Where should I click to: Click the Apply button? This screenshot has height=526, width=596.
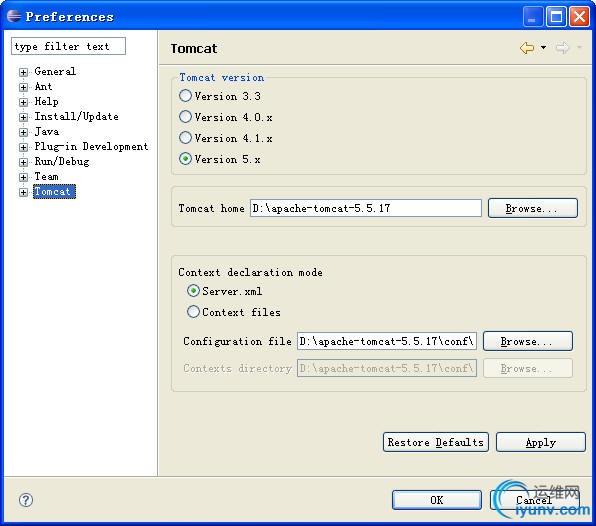coord(541,442)
